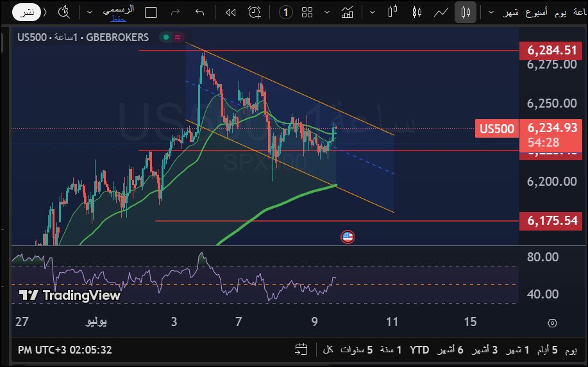This screenshot has width=588, height=367.
Task: Select the bars chart type icon
Action: click(x=392, y=12)
